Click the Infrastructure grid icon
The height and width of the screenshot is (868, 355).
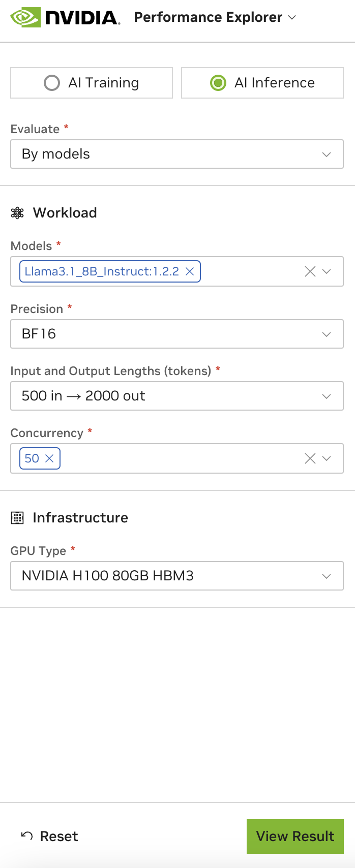pos(17,518)
